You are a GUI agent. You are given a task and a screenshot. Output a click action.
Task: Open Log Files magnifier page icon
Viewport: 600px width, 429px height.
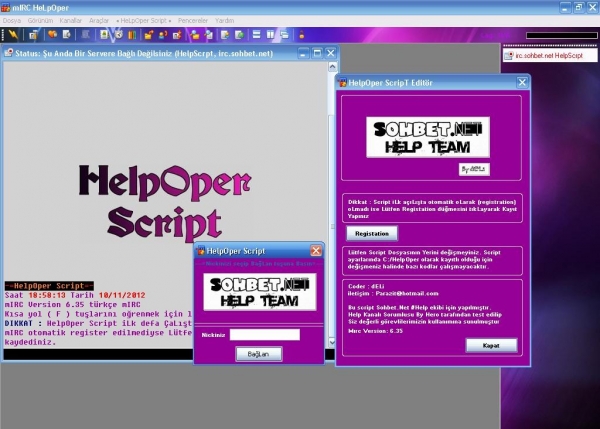209,35
